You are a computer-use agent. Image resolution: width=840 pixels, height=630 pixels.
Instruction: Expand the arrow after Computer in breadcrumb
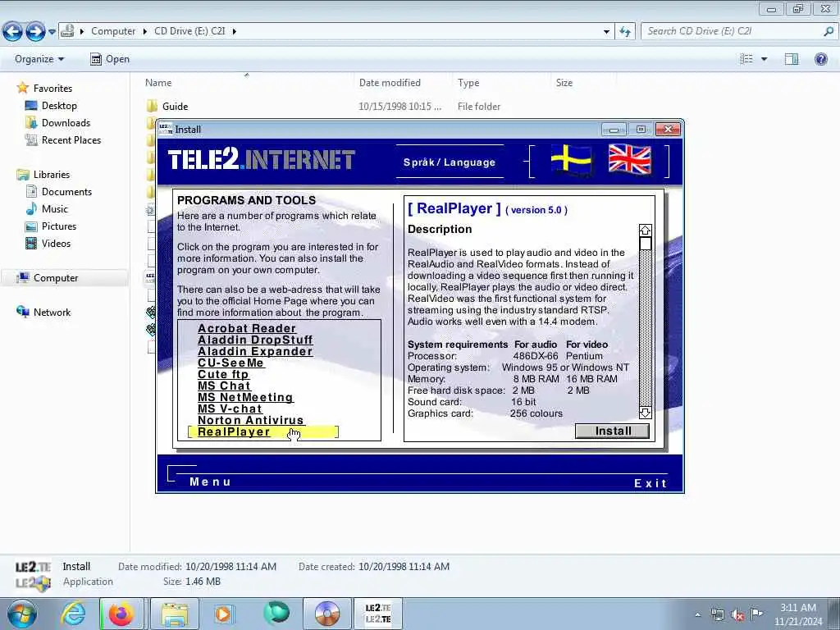(x=144, y=32)
